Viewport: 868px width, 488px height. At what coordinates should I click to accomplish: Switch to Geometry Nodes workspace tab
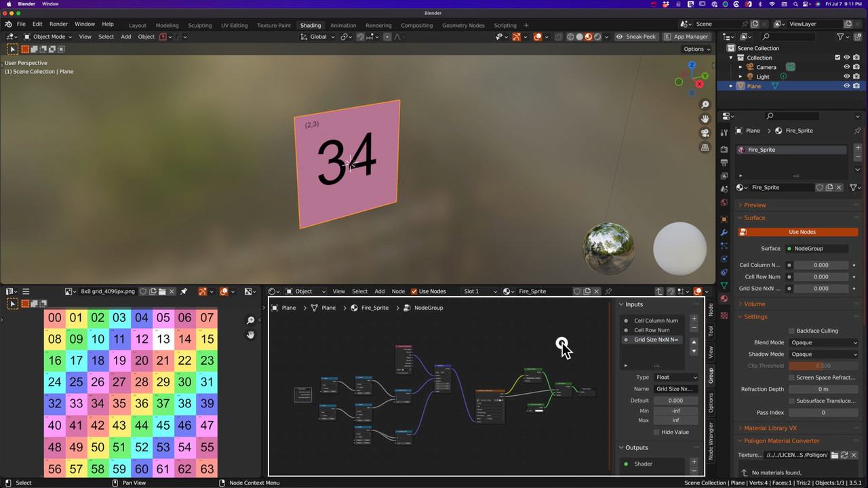tap(463, 25)
